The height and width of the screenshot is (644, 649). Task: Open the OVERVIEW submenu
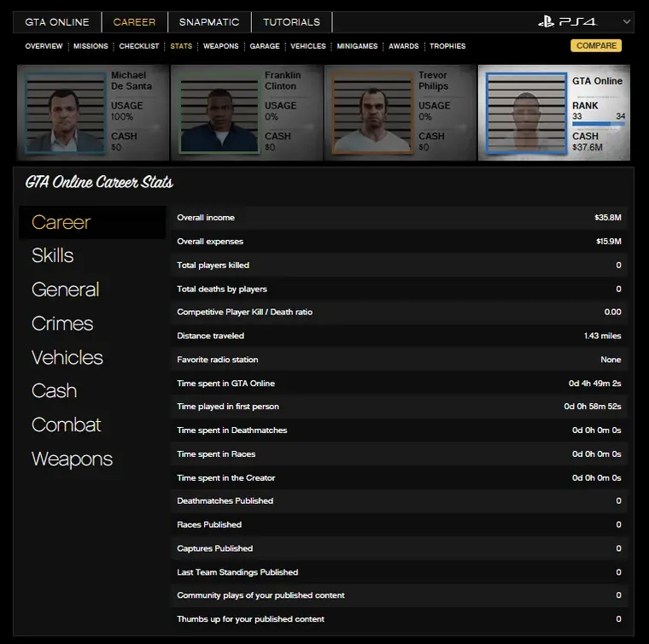pos(44,46)
